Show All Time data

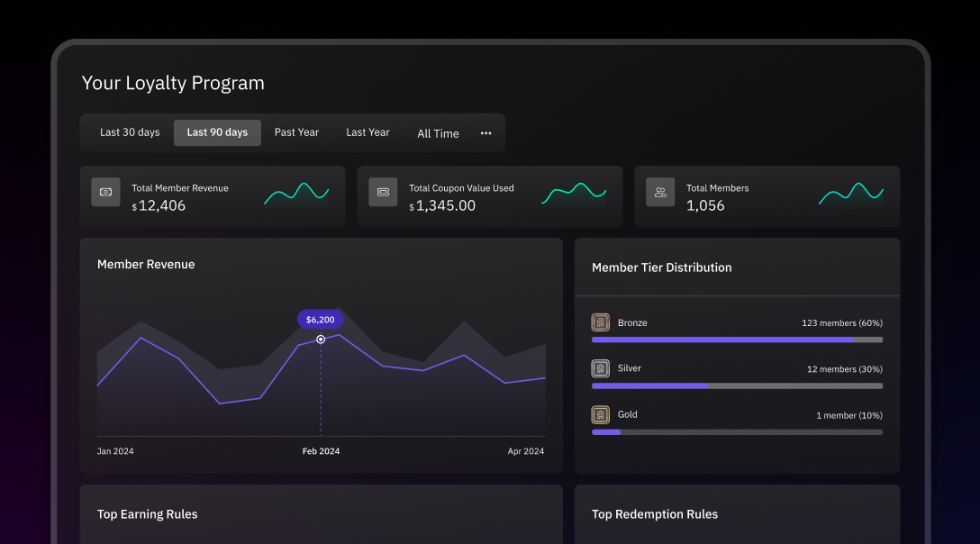(x=438, y=133)
